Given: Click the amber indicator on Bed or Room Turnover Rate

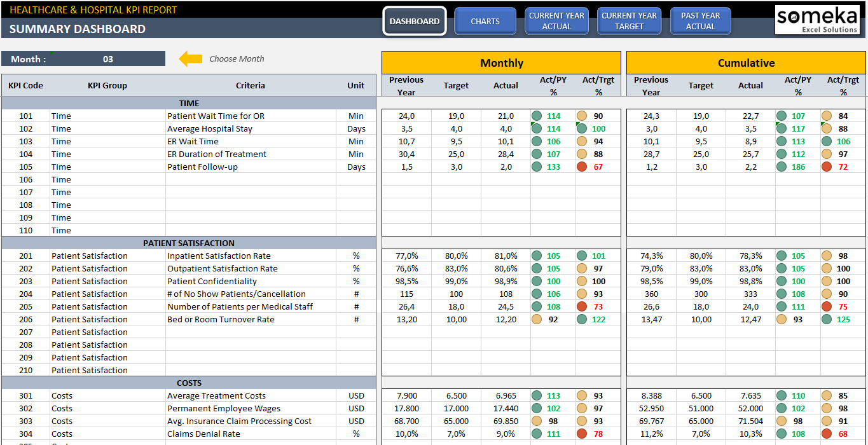Looking at the screenshot, I should point(539,319).
